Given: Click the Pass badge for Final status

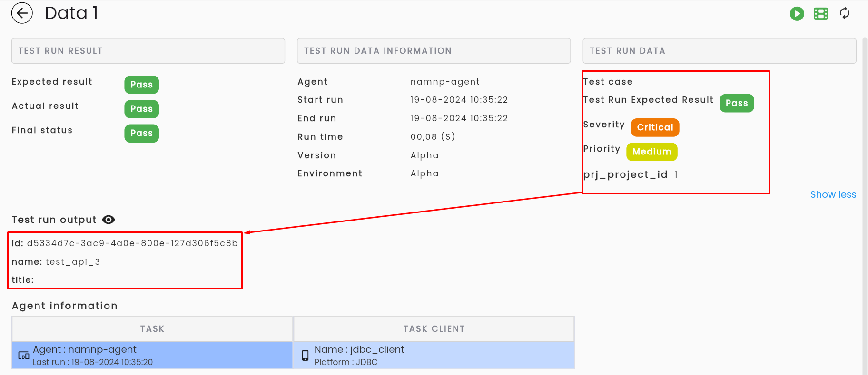Looking at the screenshot, I should point(141,133).
